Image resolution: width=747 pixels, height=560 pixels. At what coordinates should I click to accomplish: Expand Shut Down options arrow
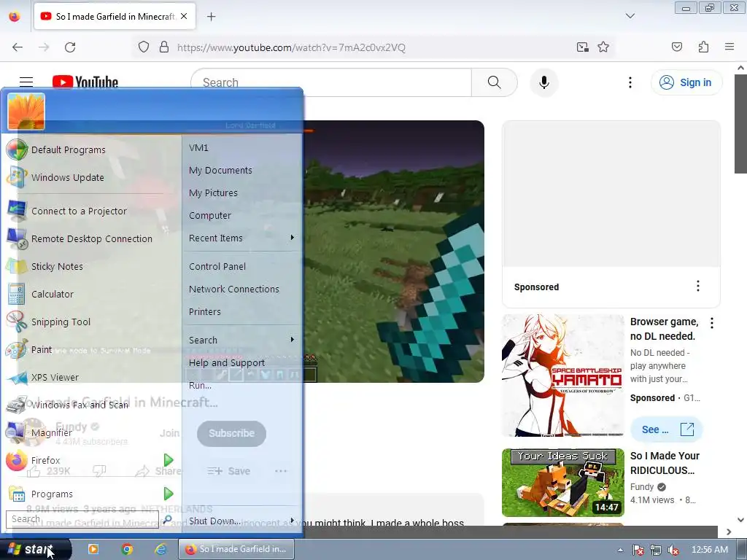tap(292, 520)
